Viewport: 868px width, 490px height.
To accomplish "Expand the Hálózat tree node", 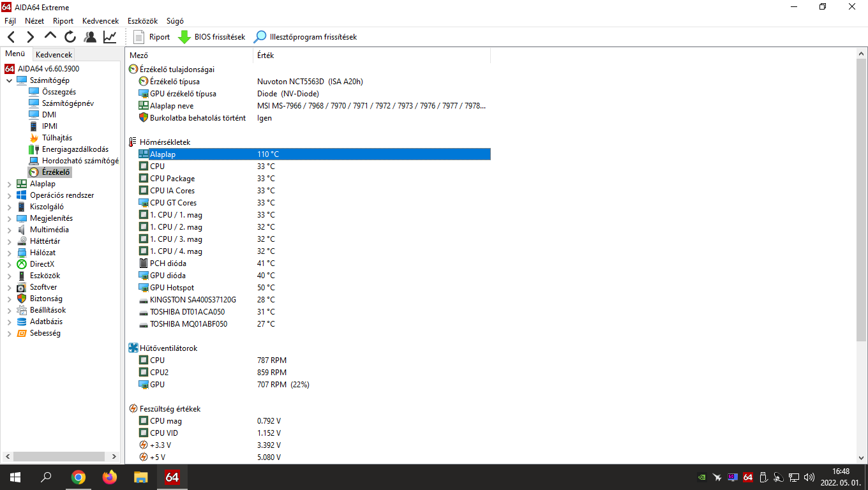I will (x=9, y=253).
